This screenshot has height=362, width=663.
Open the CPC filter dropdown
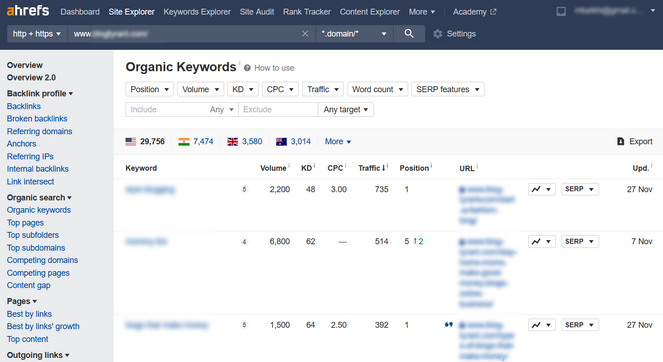[x=280, y=89]
